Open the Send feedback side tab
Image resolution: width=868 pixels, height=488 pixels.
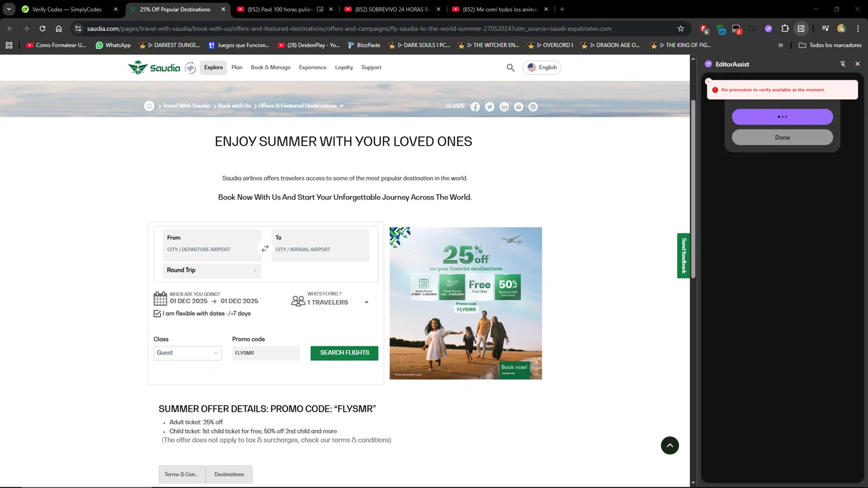[x=683, y=256]
